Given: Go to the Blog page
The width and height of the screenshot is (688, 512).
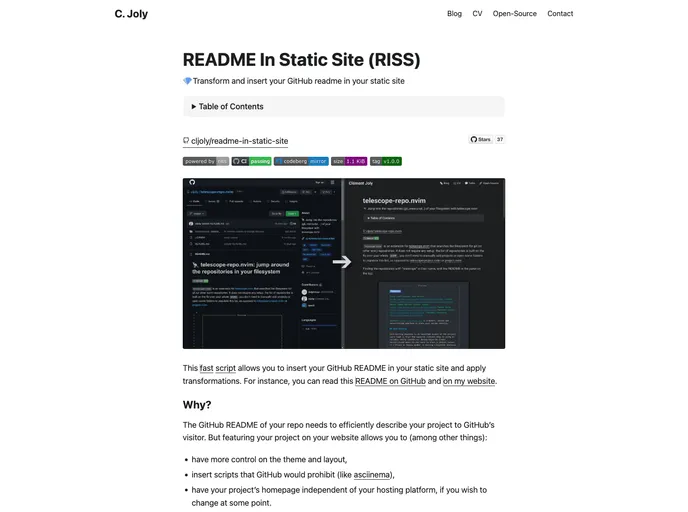Looking at the screenshot, I should [x=454, y=14].
